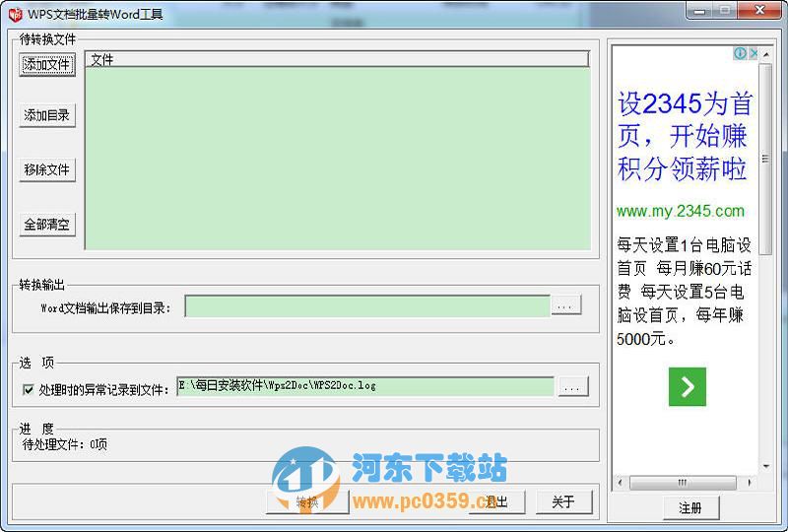The image size is (788, 532).
Task: Click ad horizontal scroll right arrow
Action: tap(751, 483)
